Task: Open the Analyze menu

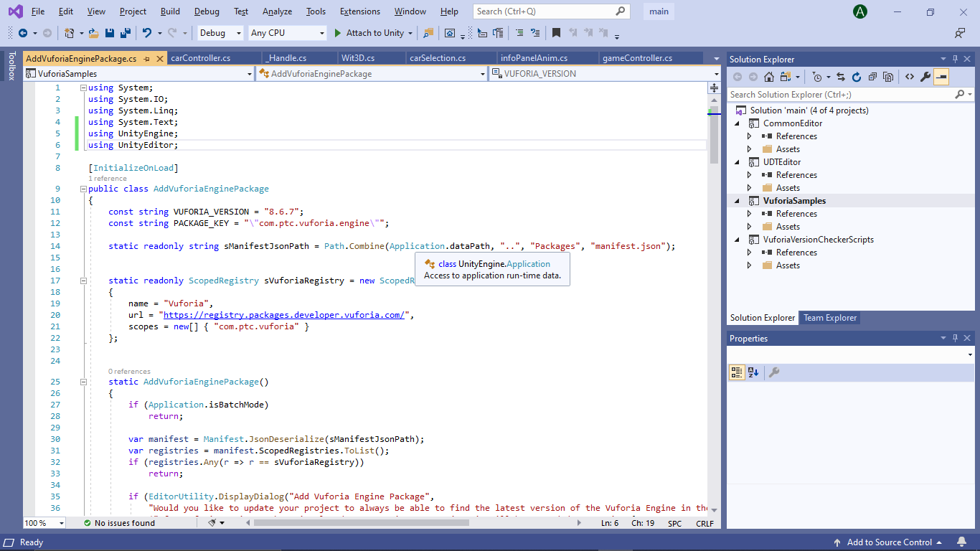Action: (277, 11)
